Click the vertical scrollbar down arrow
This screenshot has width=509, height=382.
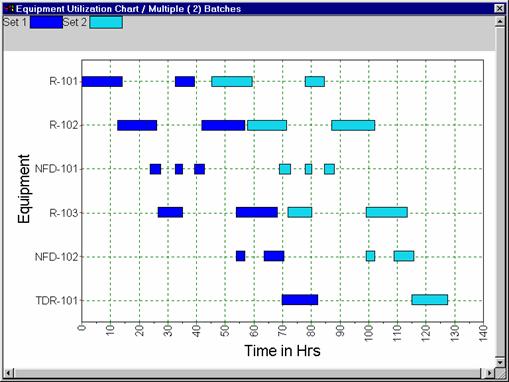(500, 362)
